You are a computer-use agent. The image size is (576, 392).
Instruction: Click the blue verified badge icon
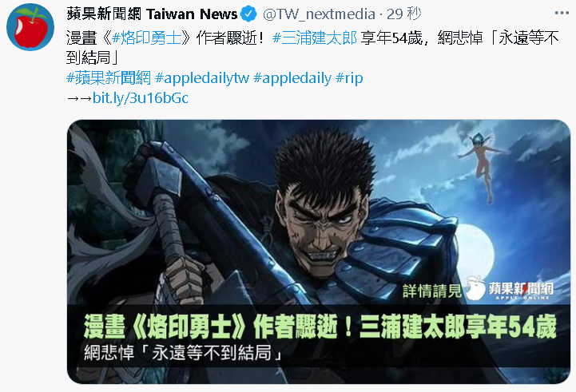point(248,14)
